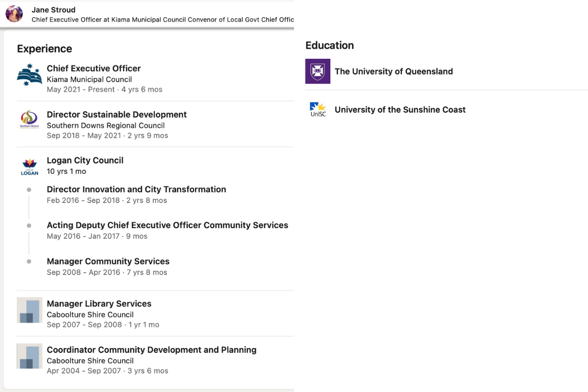Open Director Innovation and City Transformation entry
This screenshot has width=588, height=392.
[136, 189]
